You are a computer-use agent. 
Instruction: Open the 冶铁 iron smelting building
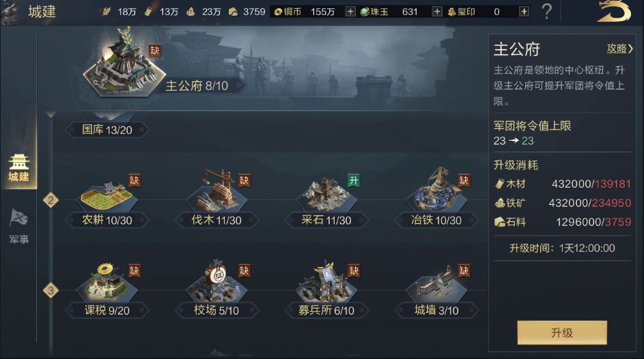tap(436, 198)
